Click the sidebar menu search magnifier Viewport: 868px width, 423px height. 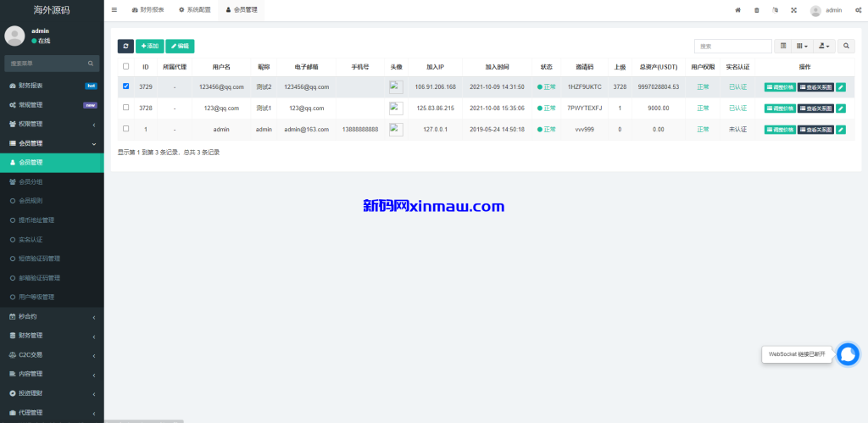[x=90, y=64]
